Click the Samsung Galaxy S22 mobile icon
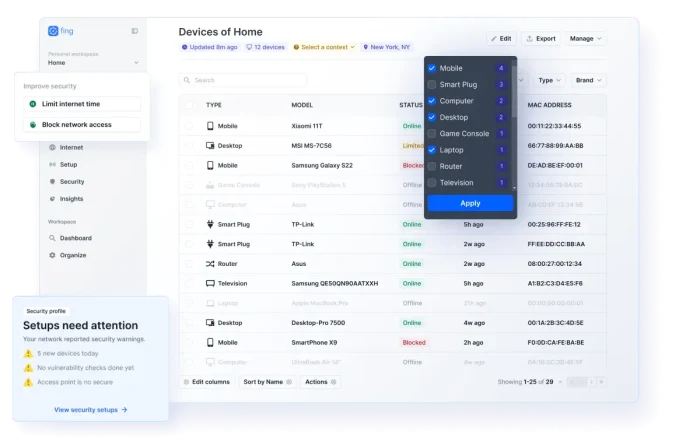700x438 pixels. (210, 165)
